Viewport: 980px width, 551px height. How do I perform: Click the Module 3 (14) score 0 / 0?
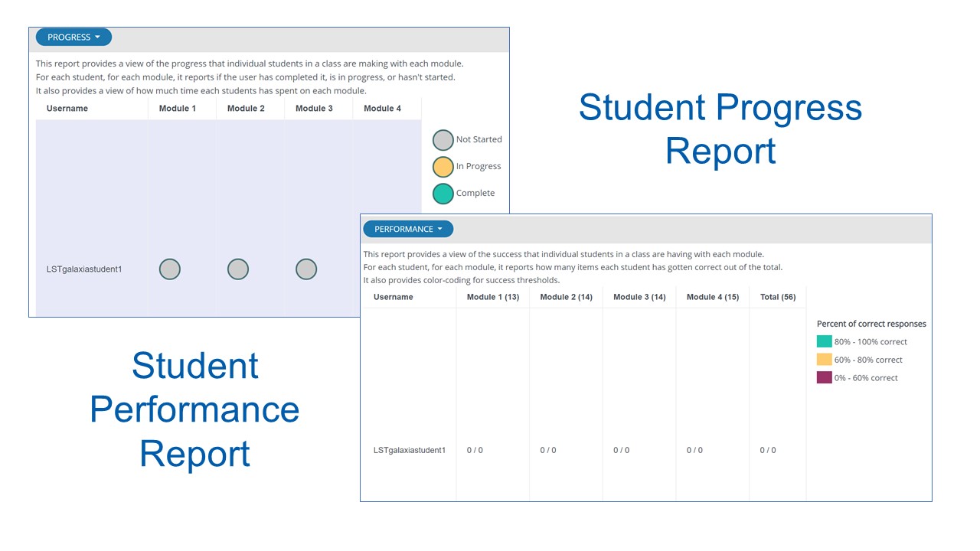[621, 450]
